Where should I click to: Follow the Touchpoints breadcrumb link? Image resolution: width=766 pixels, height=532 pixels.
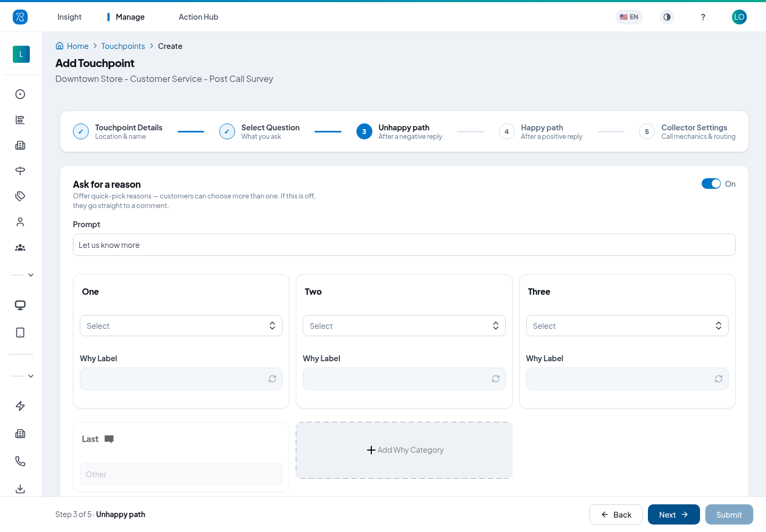click(x=123, y=46)
